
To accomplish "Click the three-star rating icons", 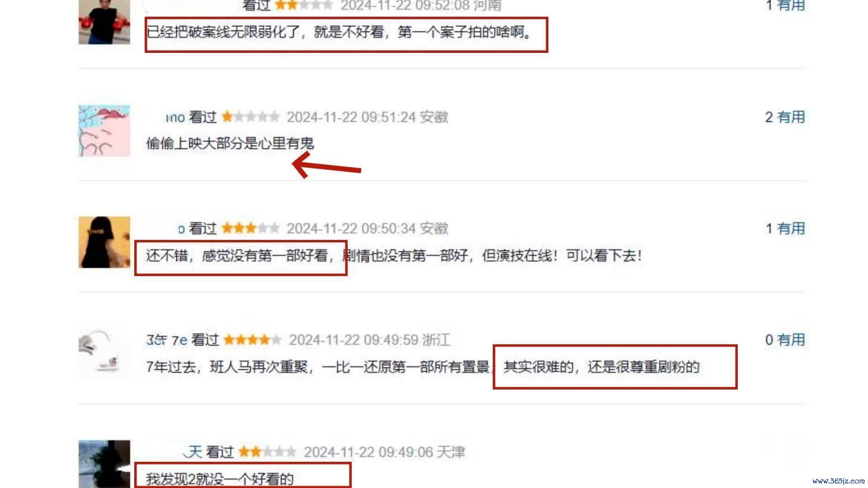I will (251, 228).
